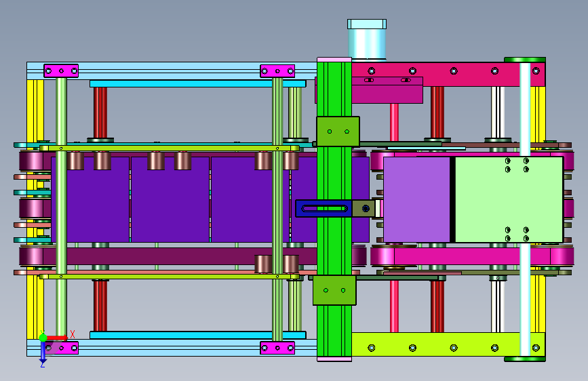The width and height of the screenshot is (588, 381).
Task: Click the pink cap below the green column
Action: 334,359
